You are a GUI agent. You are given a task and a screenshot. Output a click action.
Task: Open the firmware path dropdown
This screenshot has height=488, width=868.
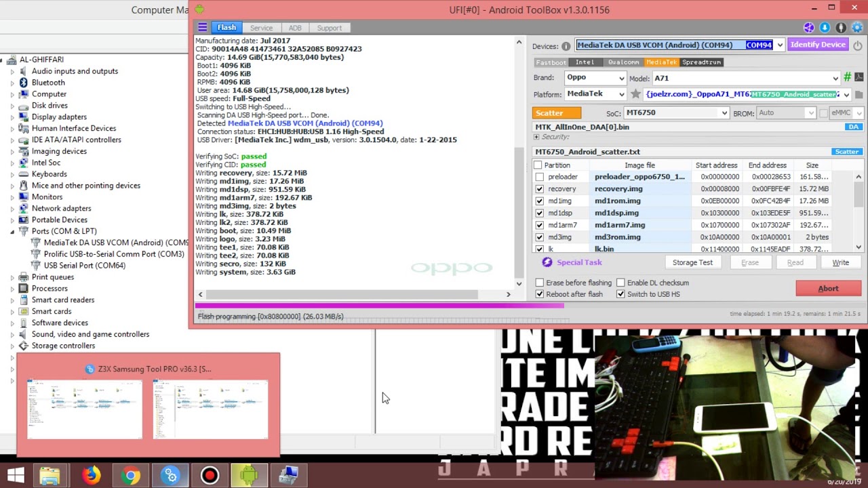tap(846, 95)
